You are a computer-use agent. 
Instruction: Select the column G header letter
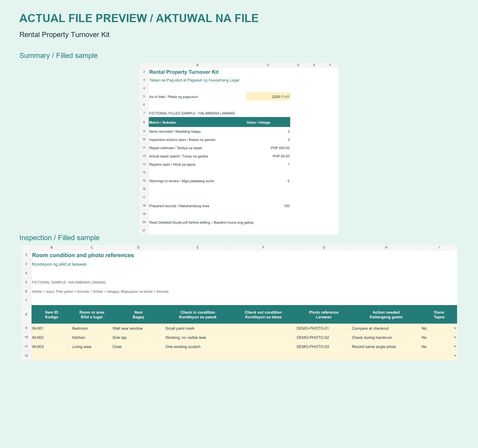coord(324,248)
